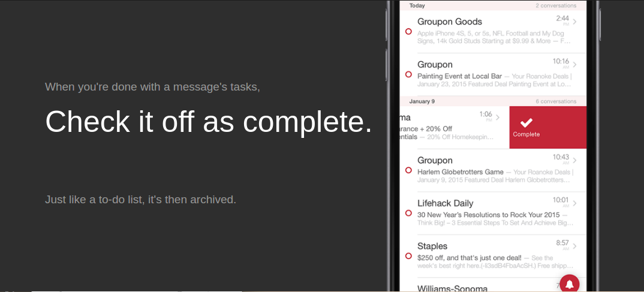Open the Staples $250 off email
This screenshot has width=644, height=292.
(x=493, y=256)
